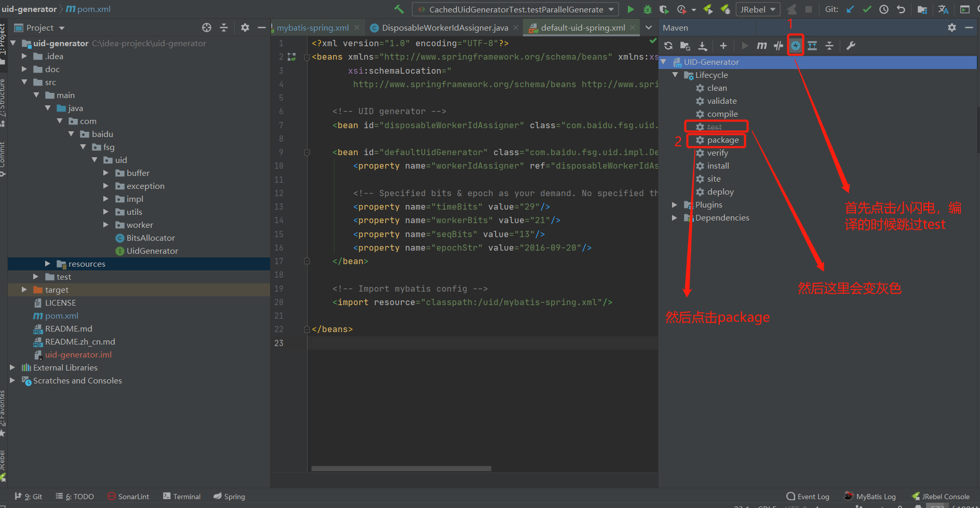Open the Terminal tool window
This screenshot has width=980, height=508.
[x=182, y=497]
